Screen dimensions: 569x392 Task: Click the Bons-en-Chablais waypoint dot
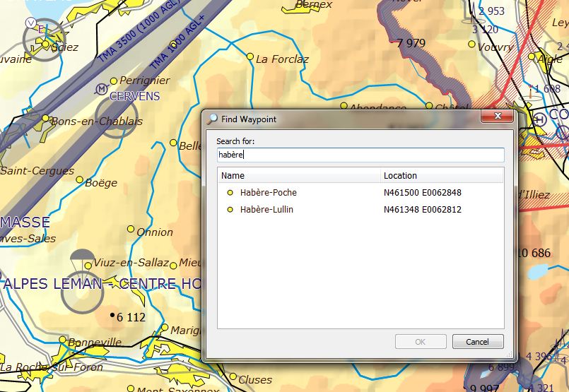tap(46, 118)
